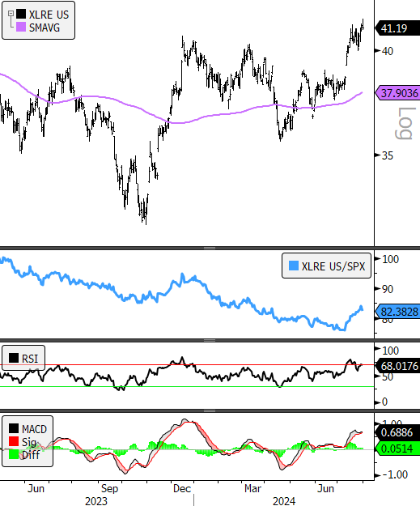
Task: Select the blue XLRE US/SPX legend swatch
Action: coord(294,266)
